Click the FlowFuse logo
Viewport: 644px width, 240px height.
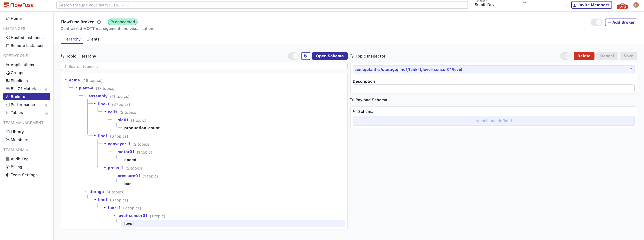click(x=19, y=5)
